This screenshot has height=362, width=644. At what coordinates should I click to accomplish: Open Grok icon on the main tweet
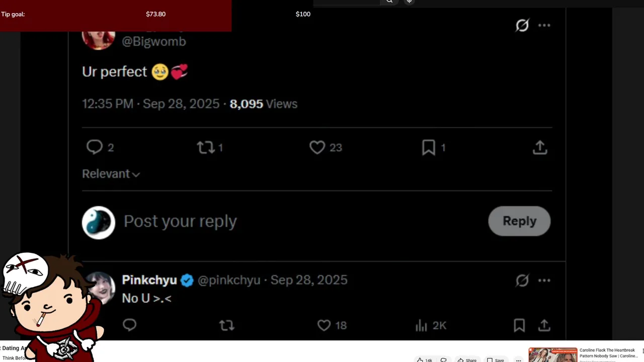click(522, 25)
